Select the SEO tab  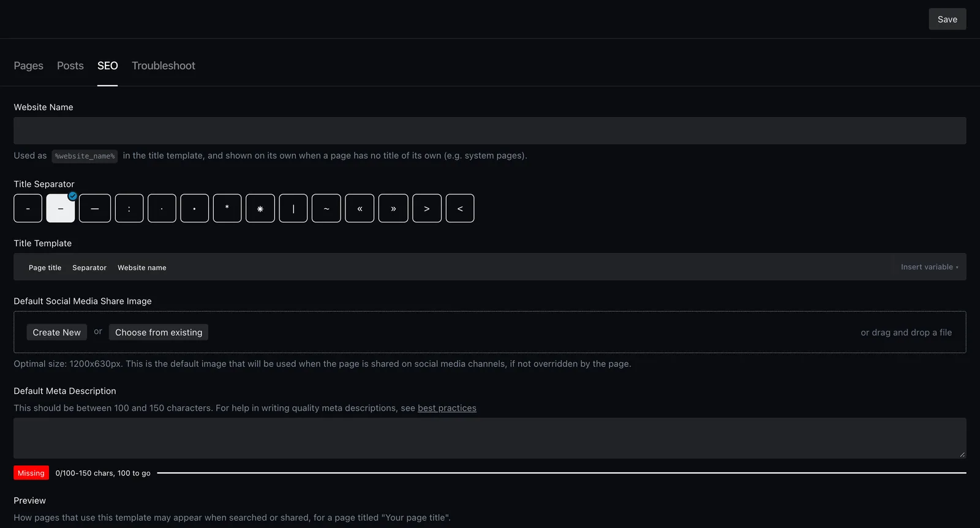coord(108,66)
